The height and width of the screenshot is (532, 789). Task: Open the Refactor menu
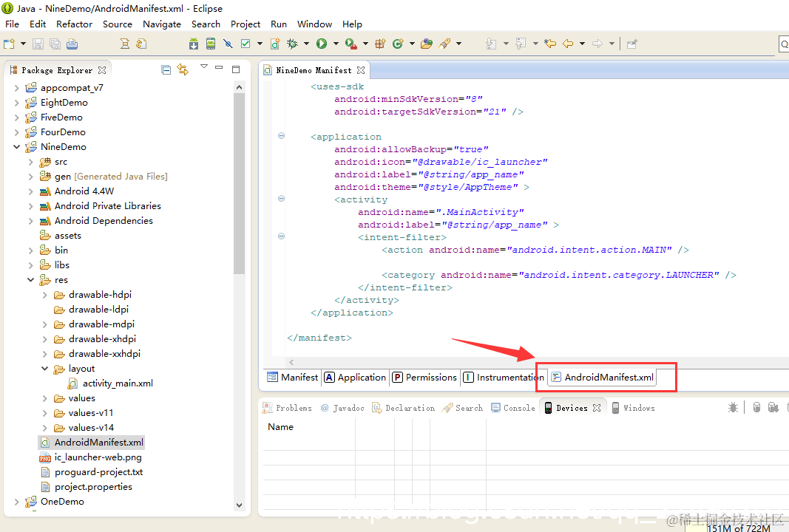pyautogui.click(x=74, y=24)
